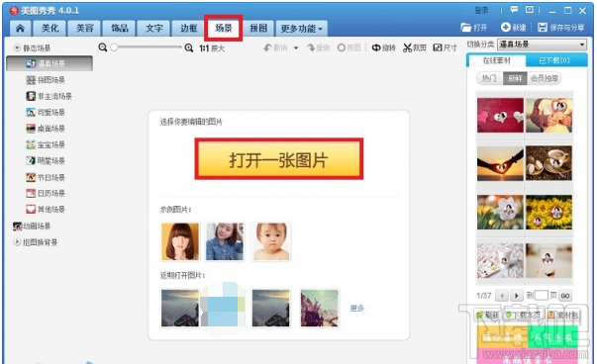Go to next page of templates

point(516,296)
